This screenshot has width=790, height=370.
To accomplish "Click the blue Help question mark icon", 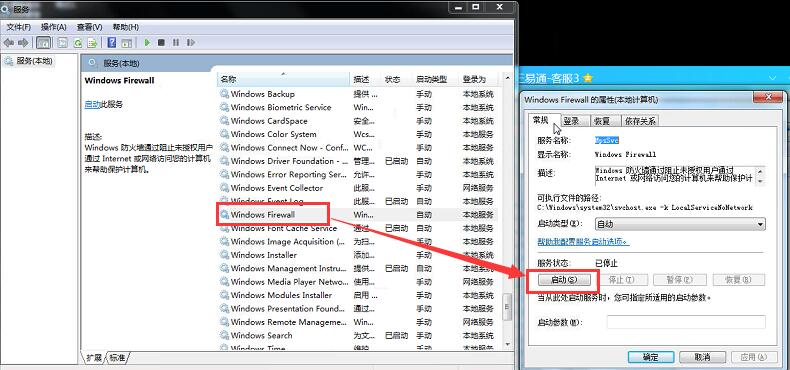I will pos(112,43).
